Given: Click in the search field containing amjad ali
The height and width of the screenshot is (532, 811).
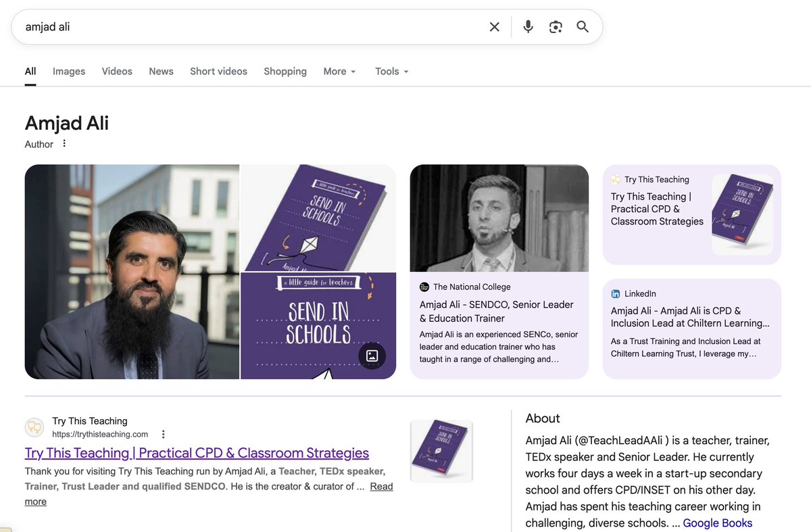Looking at the screenshot, I should (x=250, y=27).
